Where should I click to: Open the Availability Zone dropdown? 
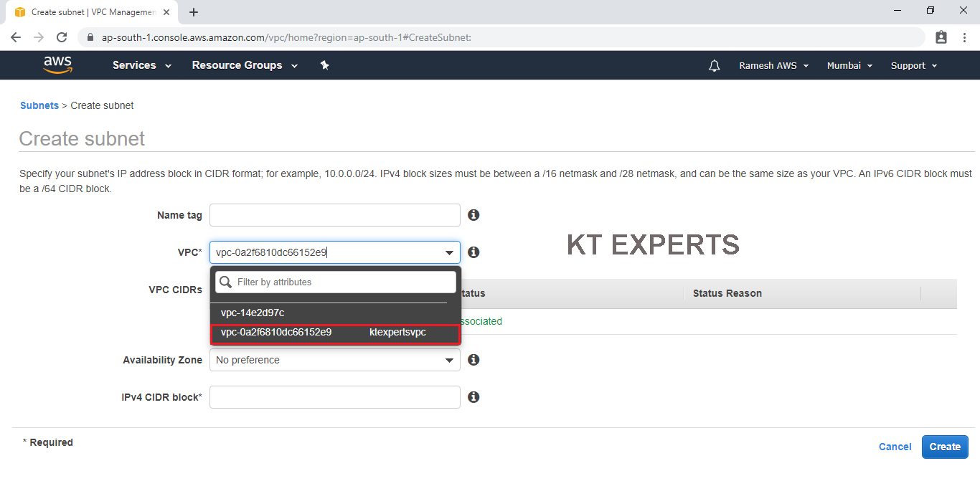coord(334,360)
